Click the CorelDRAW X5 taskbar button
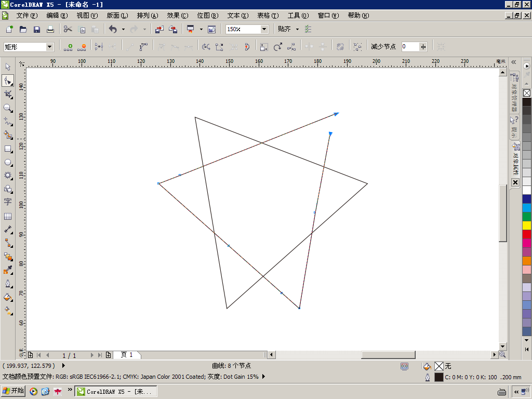 coord(116,392)
